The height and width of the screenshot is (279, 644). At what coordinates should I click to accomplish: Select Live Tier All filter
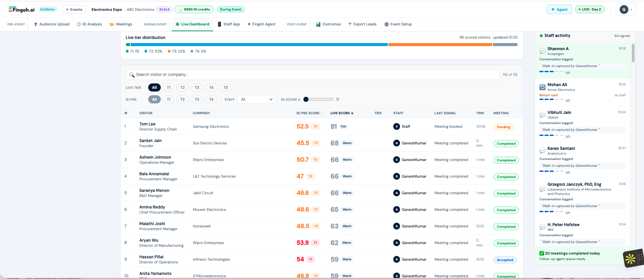point(154,87)
